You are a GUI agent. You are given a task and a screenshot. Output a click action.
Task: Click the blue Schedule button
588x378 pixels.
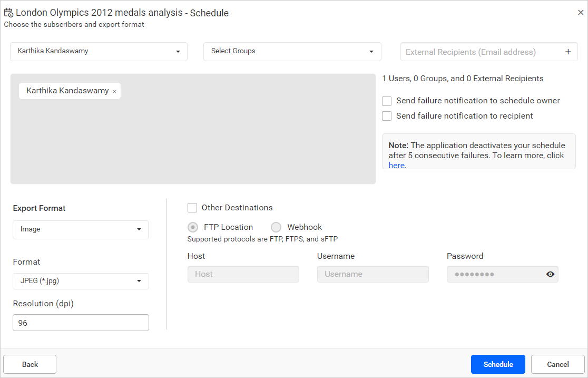(x=498, y=364)
